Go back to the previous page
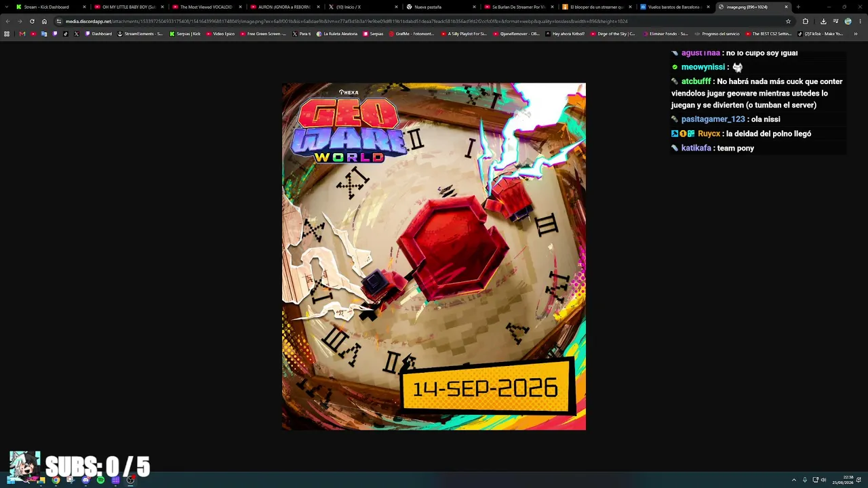This screenshot has height=488, width=868. tap(7, 21)
